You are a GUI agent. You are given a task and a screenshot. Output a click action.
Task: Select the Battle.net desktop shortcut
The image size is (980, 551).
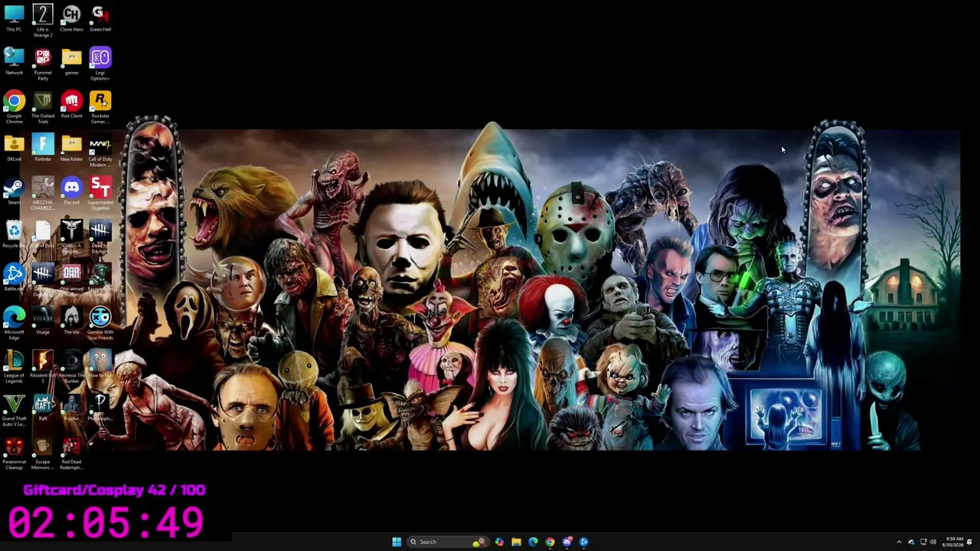click(14, 278)
